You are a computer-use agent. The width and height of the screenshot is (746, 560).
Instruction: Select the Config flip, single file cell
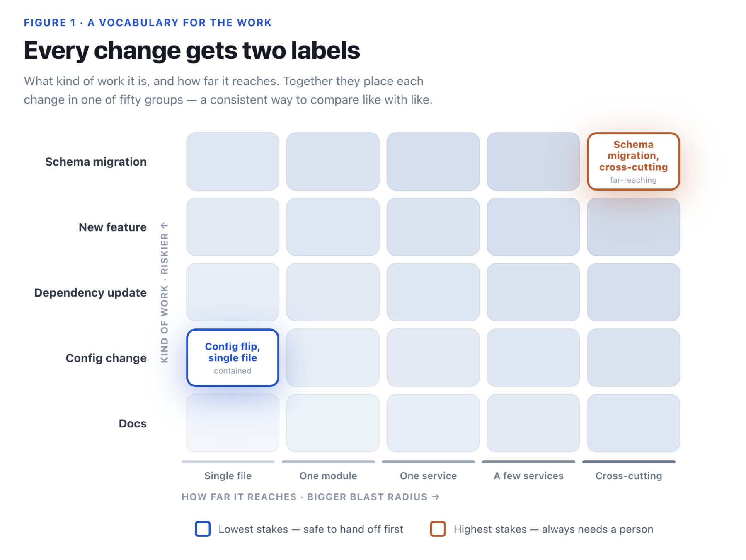pyautogui.click(x=233, y=357)
